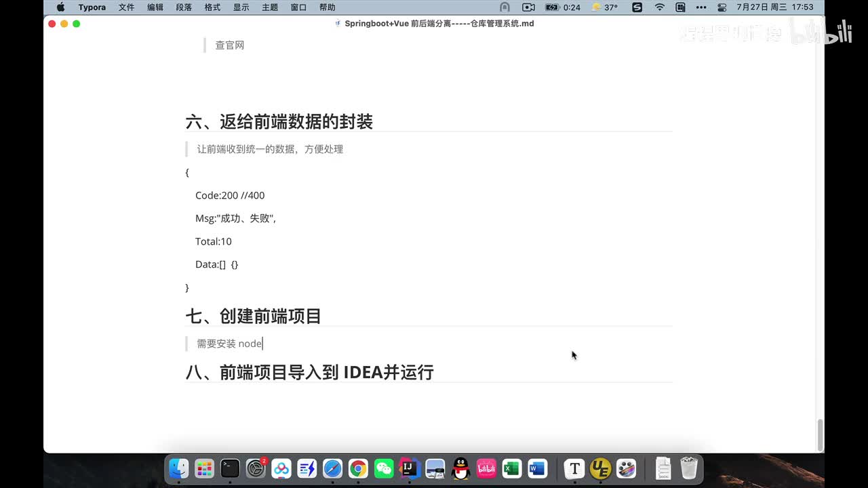
Task: Open the 格式 menu
Action: click(212, 7)
